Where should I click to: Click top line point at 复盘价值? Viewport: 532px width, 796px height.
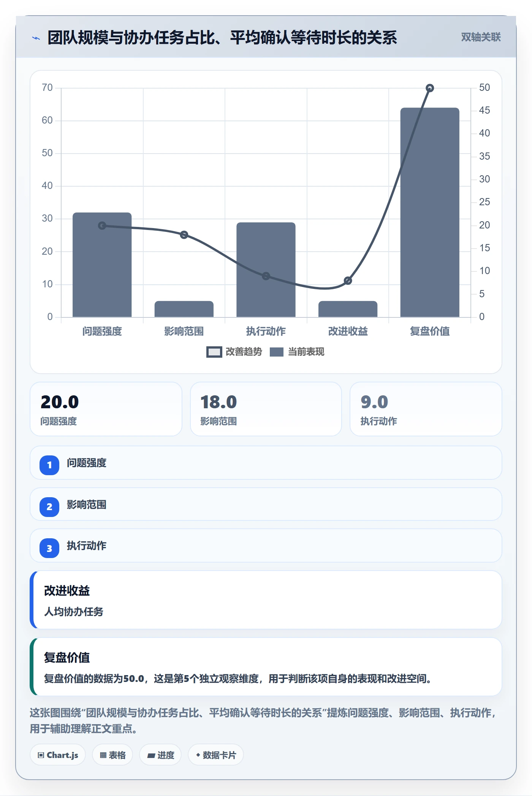click(430, 88)
